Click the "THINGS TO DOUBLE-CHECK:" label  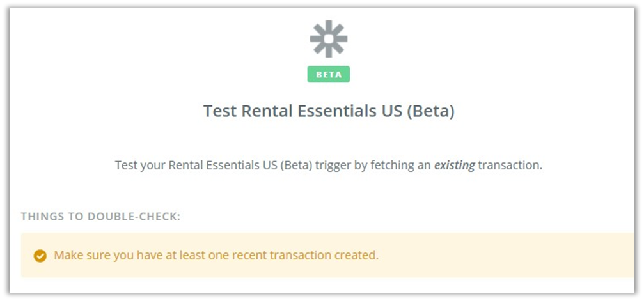pos(100,217)
